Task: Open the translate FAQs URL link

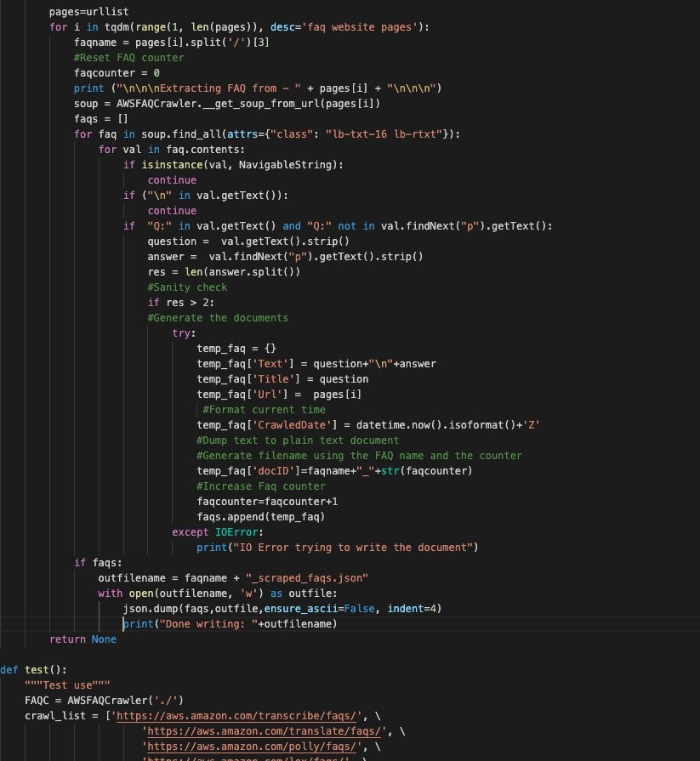Action: 265,731
